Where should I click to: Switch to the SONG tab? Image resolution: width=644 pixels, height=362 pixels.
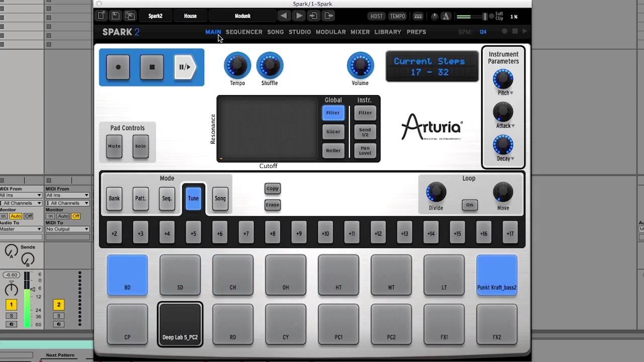coord(275,32)
